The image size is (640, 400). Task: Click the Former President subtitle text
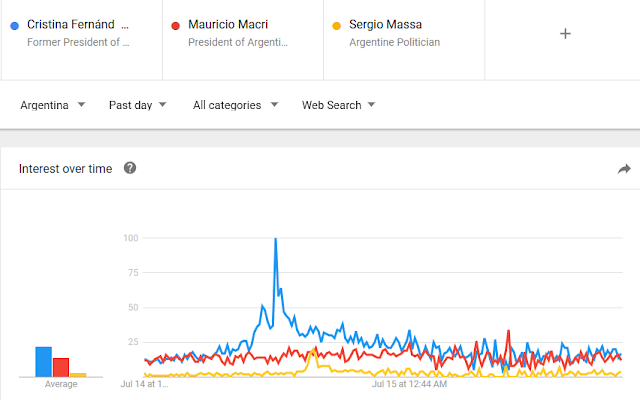78,42
